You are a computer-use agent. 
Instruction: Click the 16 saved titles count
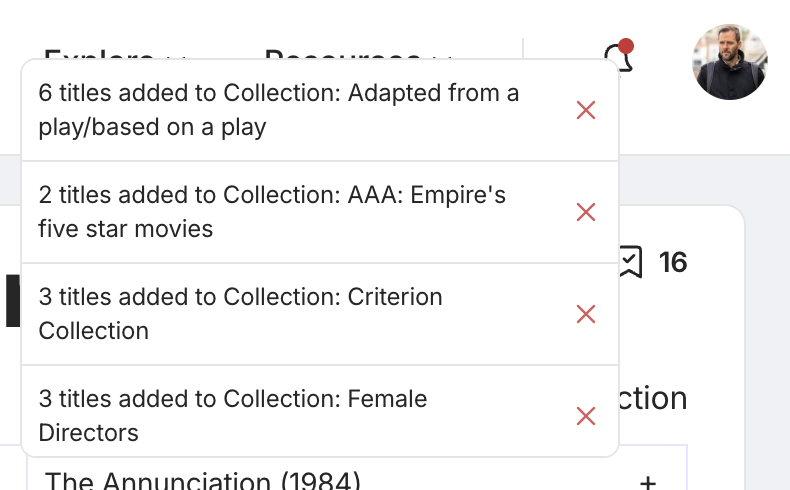673,262
